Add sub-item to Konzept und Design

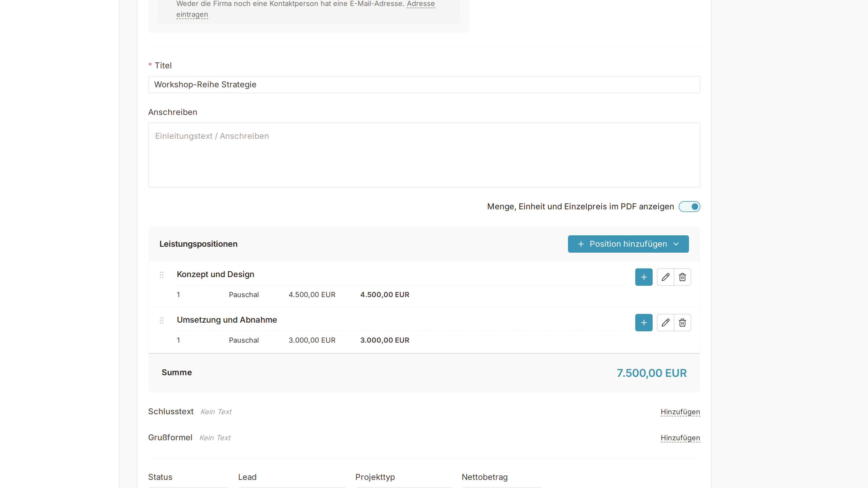coord(644,277)
